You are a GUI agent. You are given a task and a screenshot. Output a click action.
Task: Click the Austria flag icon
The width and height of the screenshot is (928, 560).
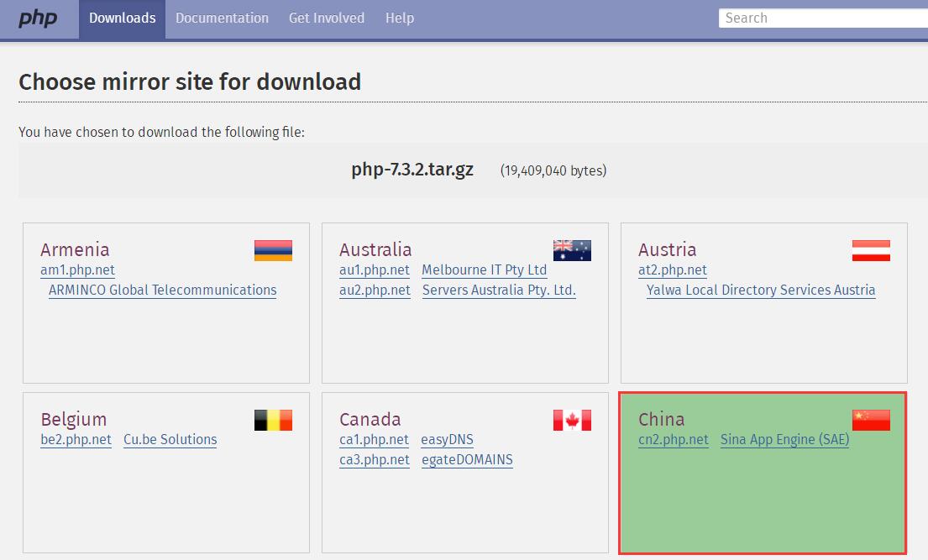point(871,250)
